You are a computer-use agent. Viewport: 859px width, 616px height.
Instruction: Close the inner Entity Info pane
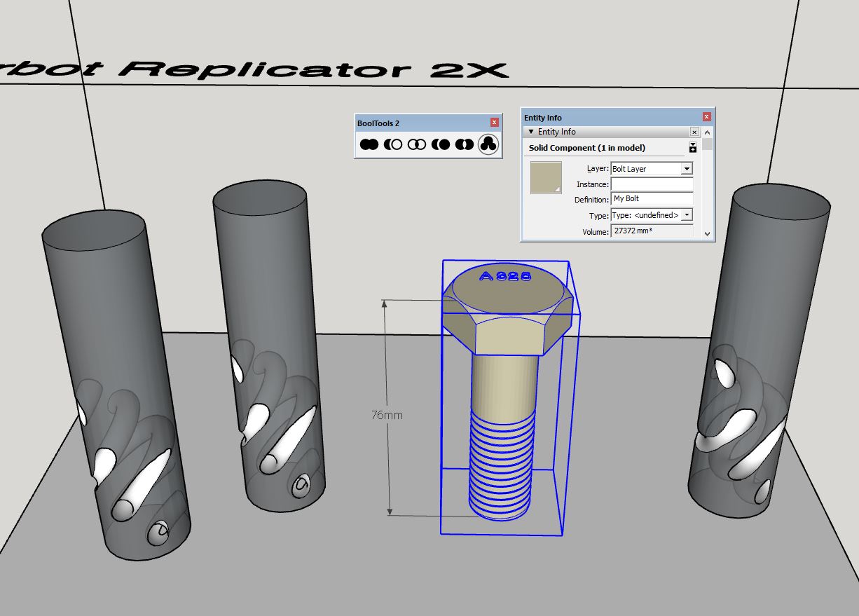694,132
